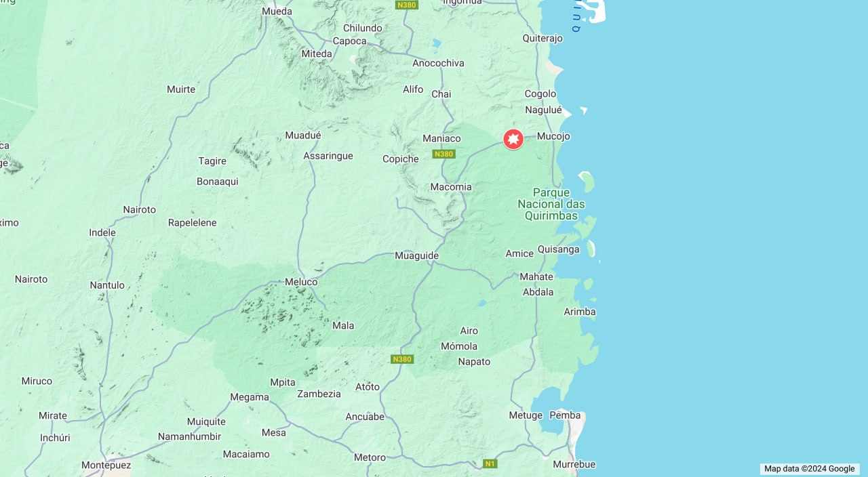Click the red incident marker near Mucojo
The height and width of the screenshot is (477, 868).
pyautogui.click(x=513, y=139)
